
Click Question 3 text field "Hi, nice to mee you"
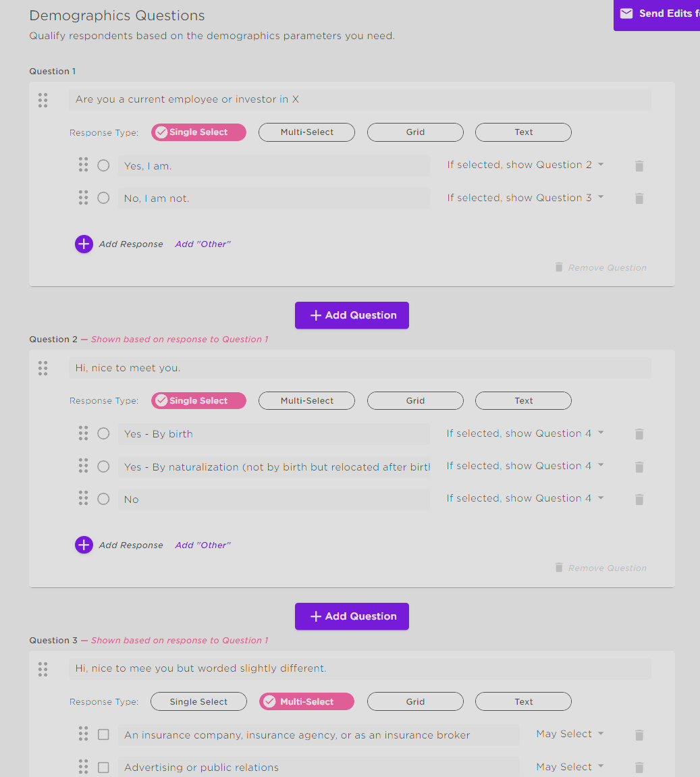click(360, 668)
